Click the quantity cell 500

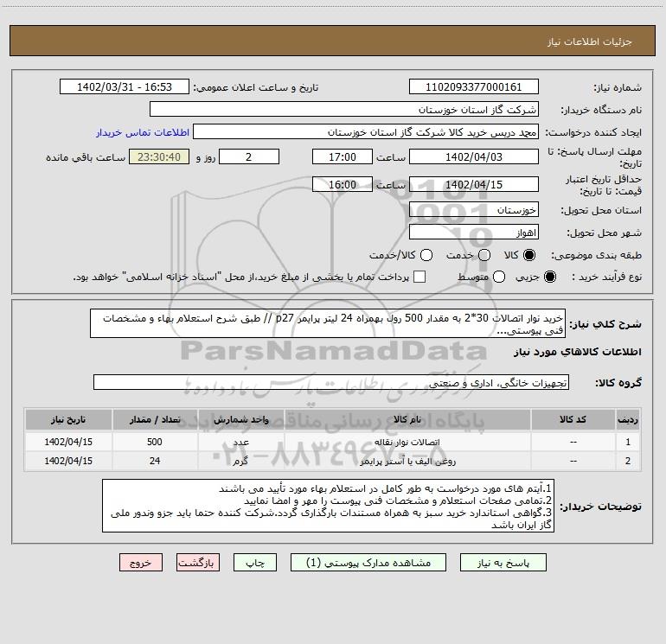tap(155, 442)
